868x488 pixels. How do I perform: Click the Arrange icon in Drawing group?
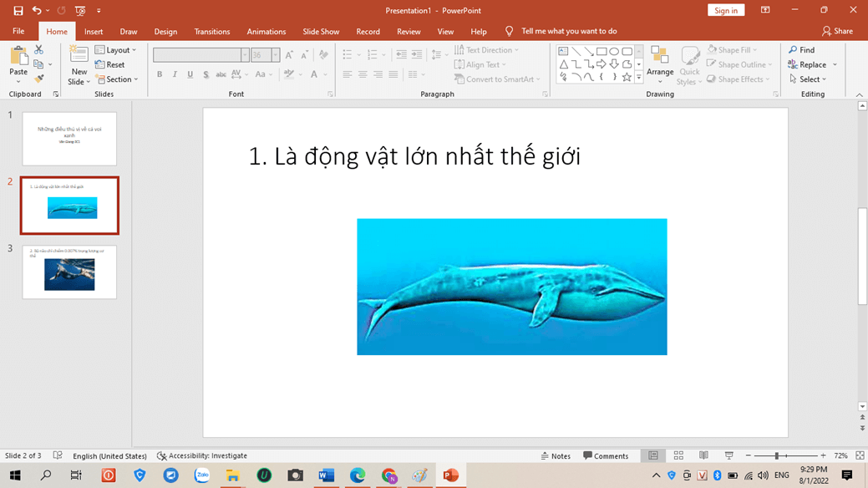(x=660, y=64)
